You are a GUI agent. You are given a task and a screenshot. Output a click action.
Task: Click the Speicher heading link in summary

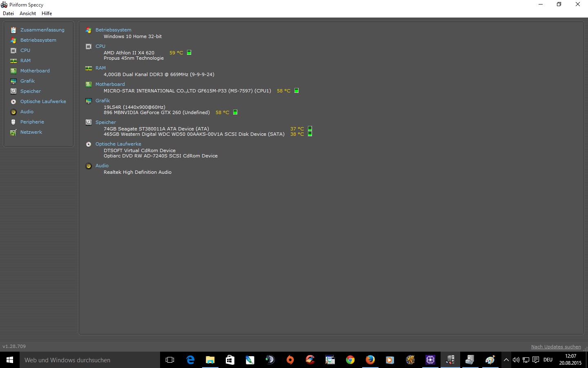tap(106, 122)
